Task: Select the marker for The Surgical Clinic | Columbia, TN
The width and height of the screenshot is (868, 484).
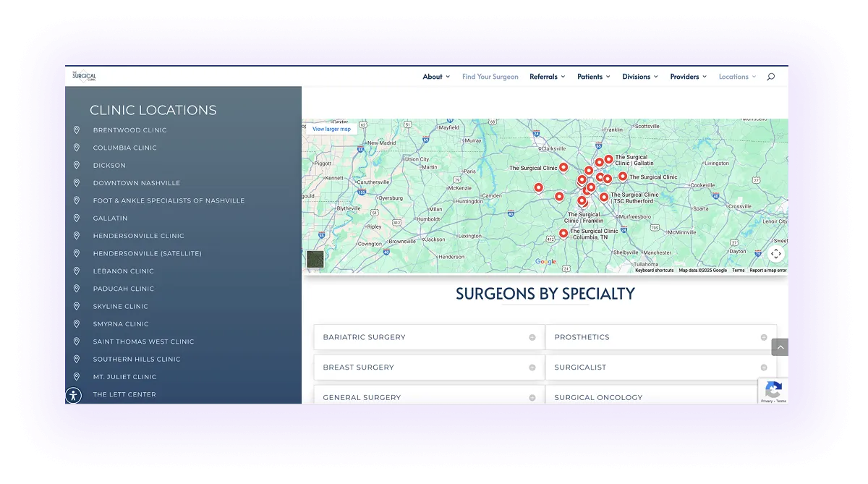Action: point(563,233)
